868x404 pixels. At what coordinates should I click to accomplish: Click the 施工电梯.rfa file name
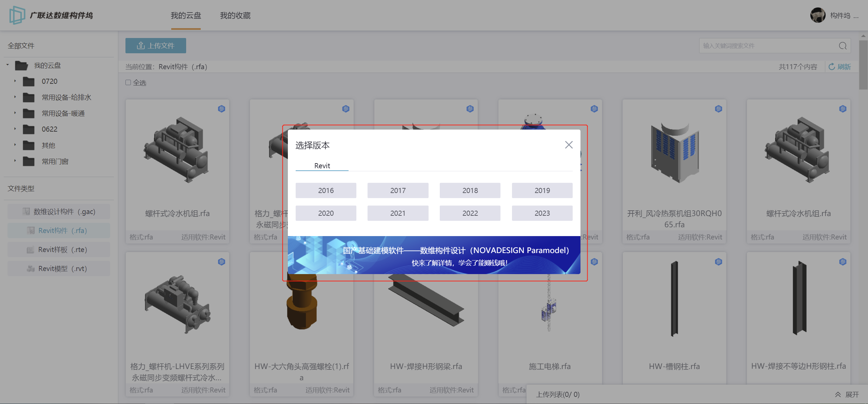click(550, 366)
